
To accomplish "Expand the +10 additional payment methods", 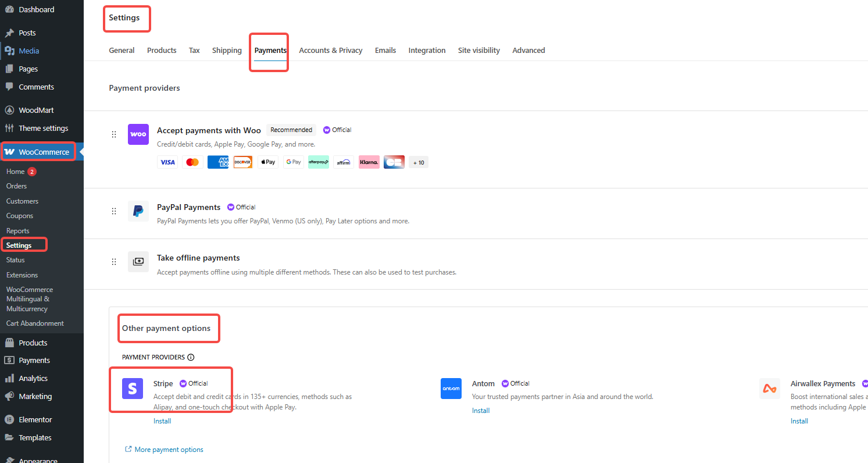I will click(x=418, y=162).
